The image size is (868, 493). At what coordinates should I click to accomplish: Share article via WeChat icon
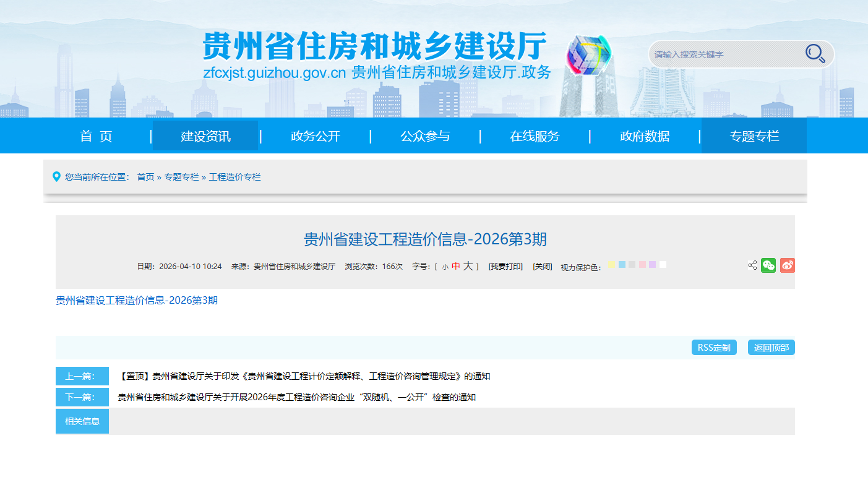pyautogui.click(x=768, y=265)
